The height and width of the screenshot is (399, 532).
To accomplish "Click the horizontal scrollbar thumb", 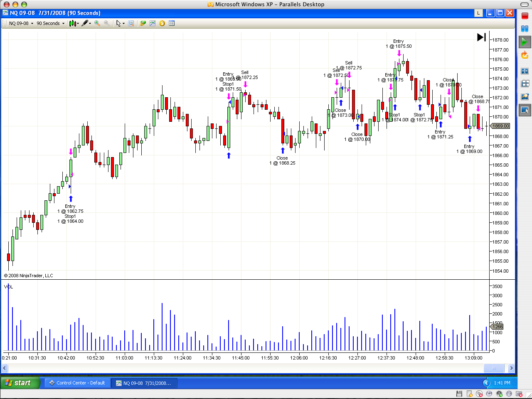I will tap(494, 368).
